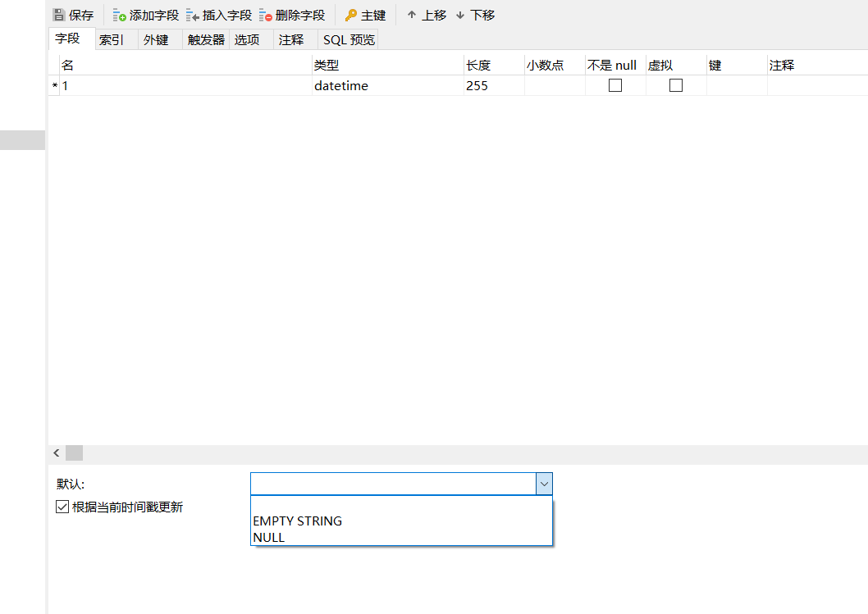The width and height of the screenshot is (868, 614).
Task: Click the 键 (key) cell of field 1
Action: 737,86
